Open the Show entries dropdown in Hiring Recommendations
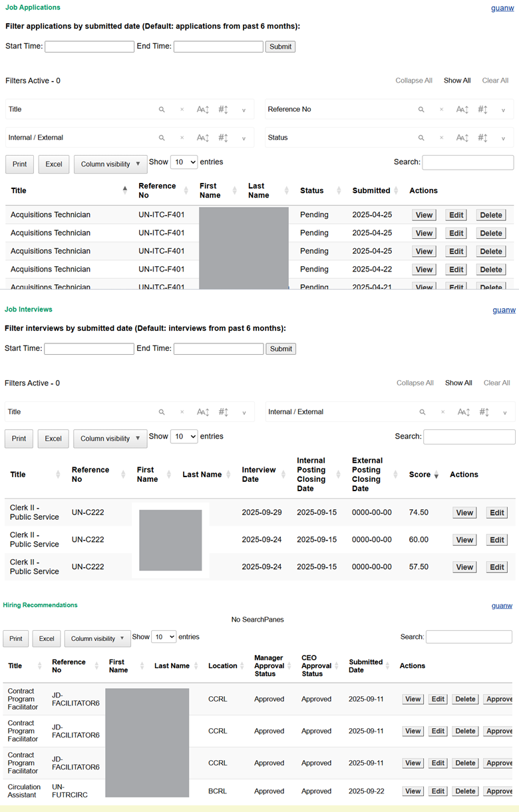The width and height of the screenshot is (519, 812). coord(164,637)
